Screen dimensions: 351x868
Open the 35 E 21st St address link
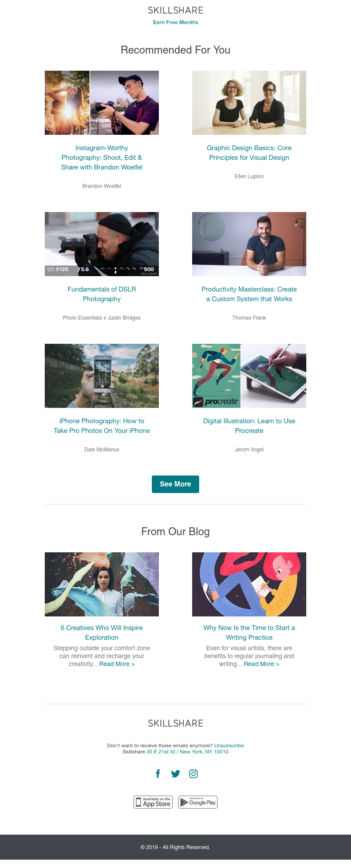[161, 752]
